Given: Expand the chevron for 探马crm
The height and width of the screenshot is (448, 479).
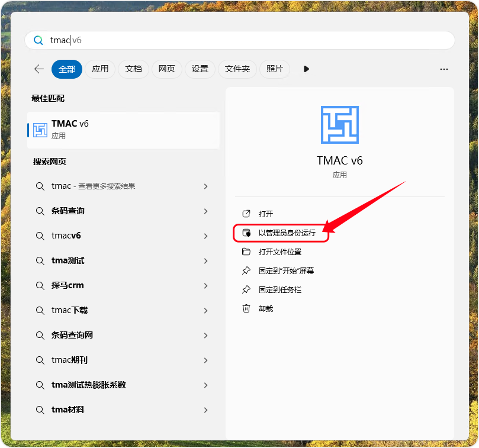Looking at the screenshot, I should [206, 286].
